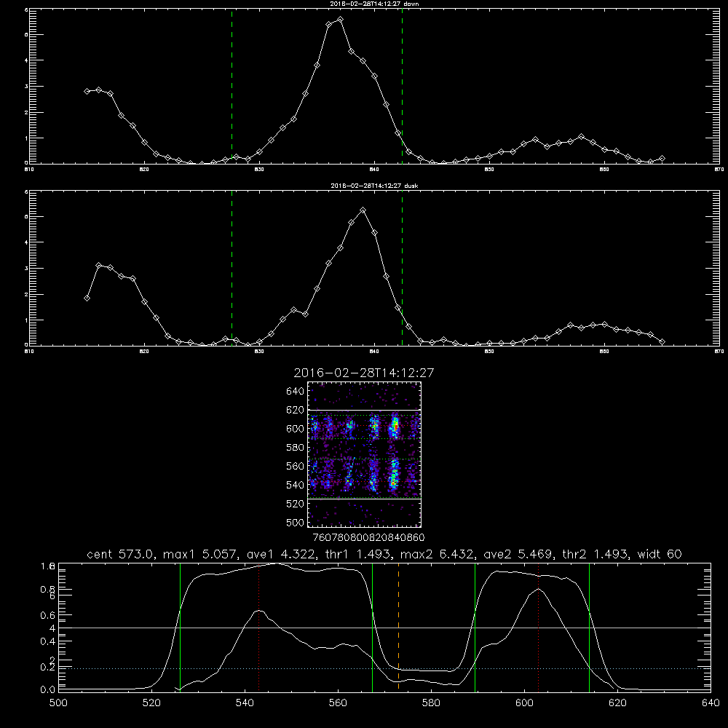The image size is (728, 728).
Task: Click 'thr2 1.493' in the stats line
Action: point(596,554)
